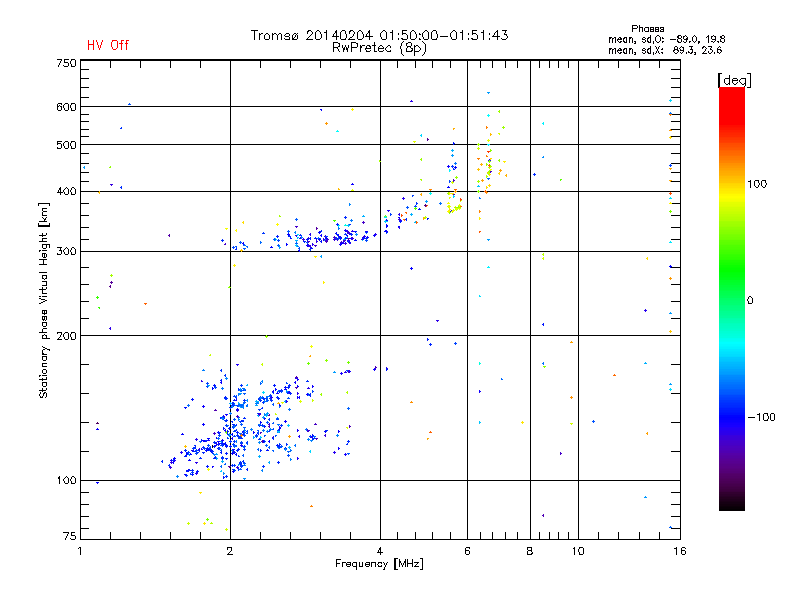
Task: Click the RwPretec (8p) subtitle
Action: click(x=379, y=48)
